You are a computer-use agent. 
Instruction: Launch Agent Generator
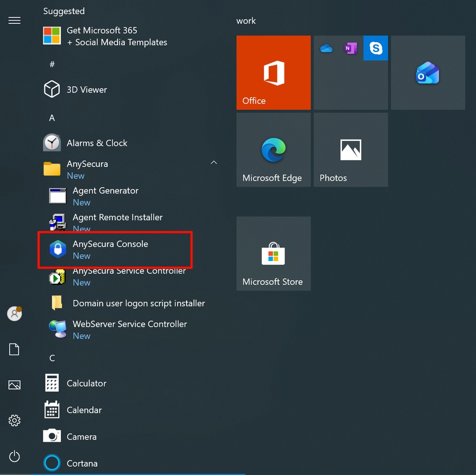105,191
